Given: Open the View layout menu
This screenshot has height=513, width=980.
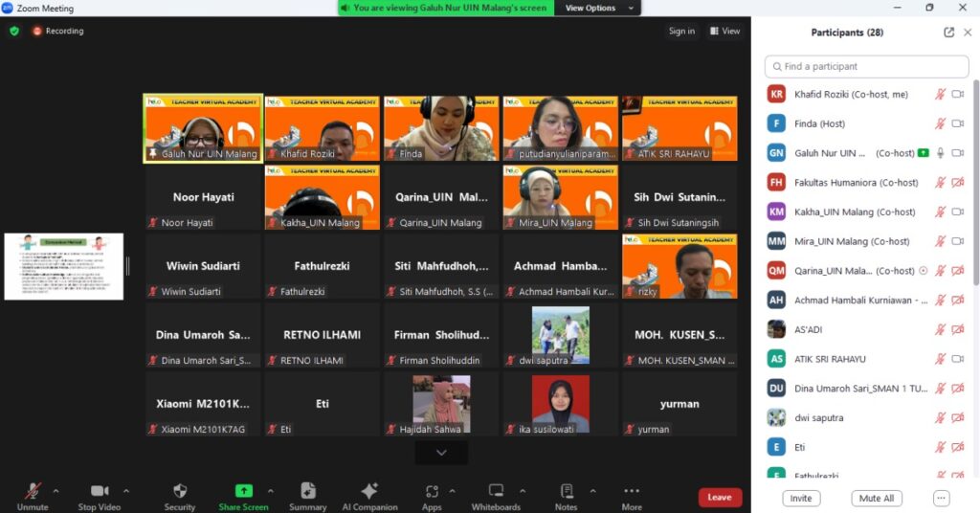Looking at the screenshot, I should pyautogui.click(x=724, y=31).
